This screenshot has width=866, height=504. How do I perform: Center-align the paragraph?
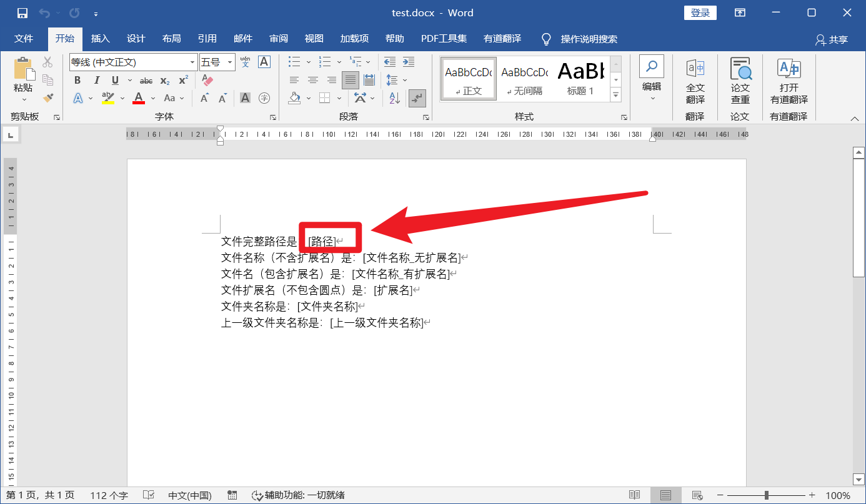click(x=314, y=80)
